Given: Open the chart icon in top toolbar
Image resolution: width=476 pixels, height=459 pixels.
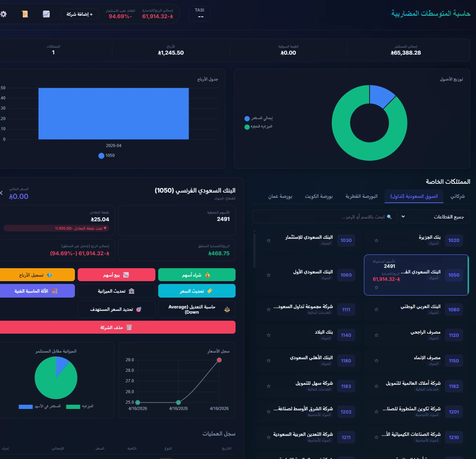Looking at the screenshot, I should pyautogui.click(x=46, y=14).
